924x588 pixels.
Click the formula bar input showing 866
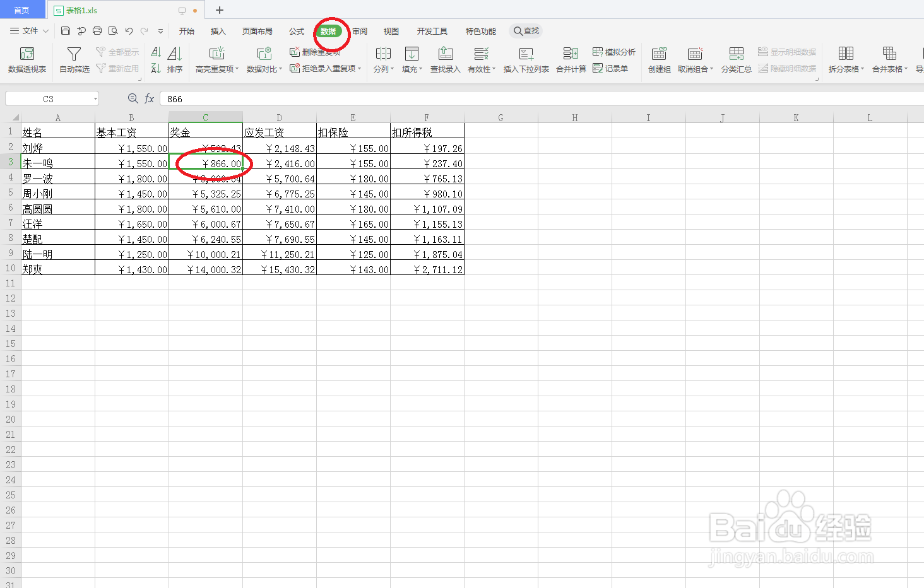tap(542, 99)
